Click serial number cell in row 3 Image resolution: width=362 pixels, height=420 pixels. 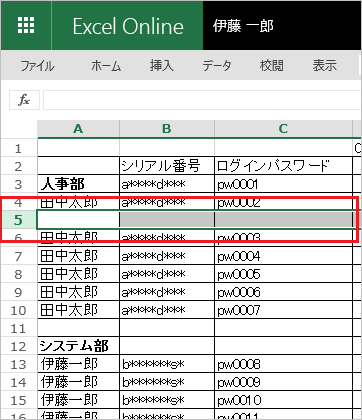pos(167,184)
